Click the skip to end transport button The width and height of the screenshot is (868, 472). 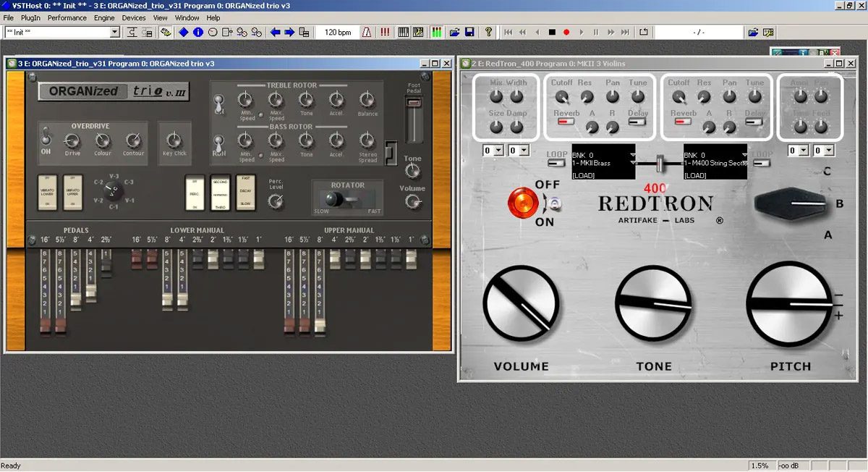[626, 33]
